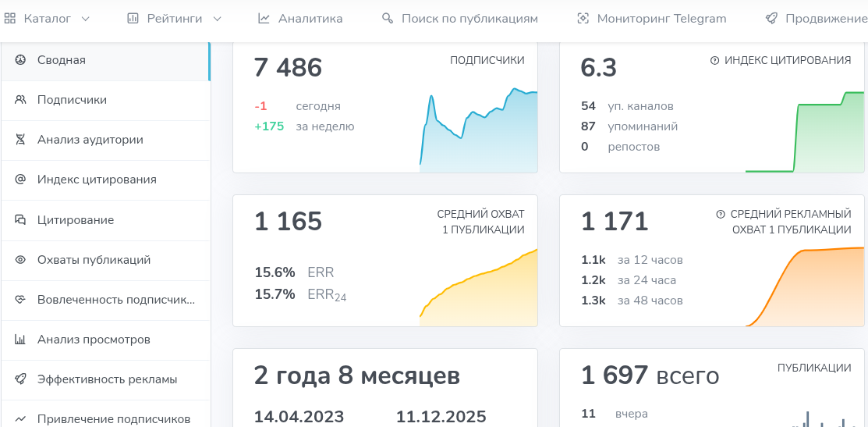
Task: Click the Охваты публикаций eye icon
Action: click(21, 260)
